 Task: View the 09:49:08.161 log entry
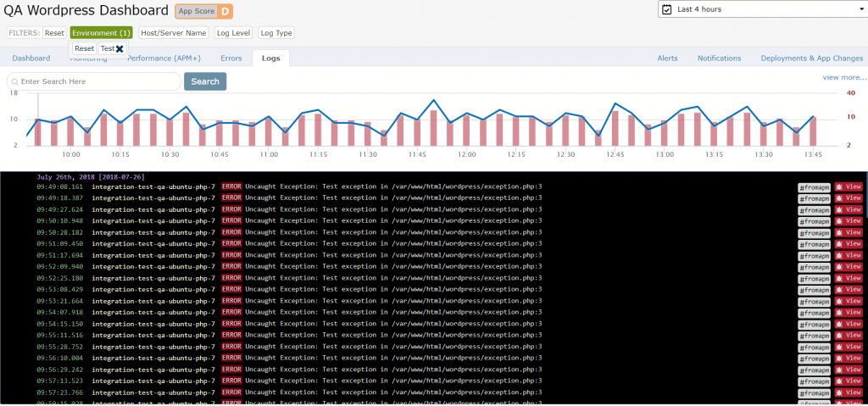click(849, 187)
